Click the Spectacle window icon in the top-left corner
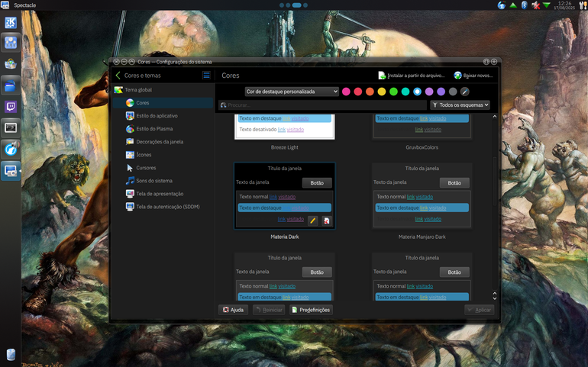 [x=5, y=5]
